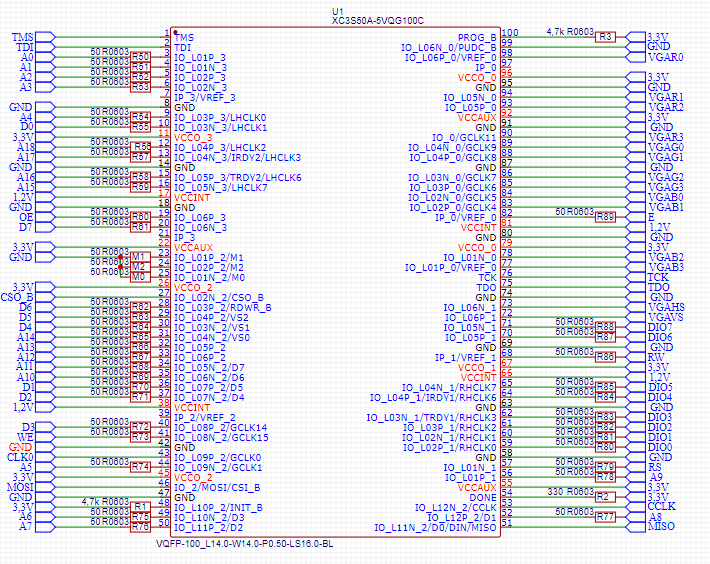Click resistor R80 on the DIO0 line
This screenshot has width=710, height=564.
(605, 447)
